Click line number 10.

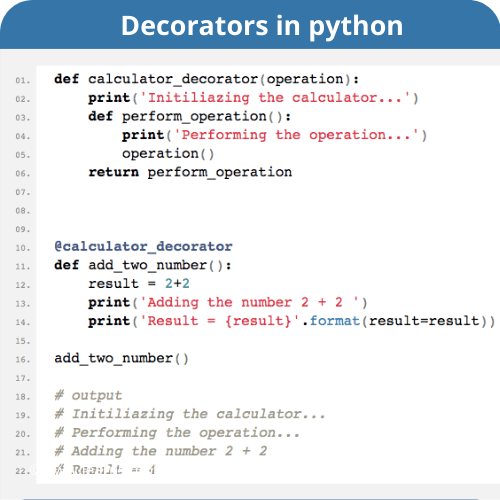coord(23,248)
